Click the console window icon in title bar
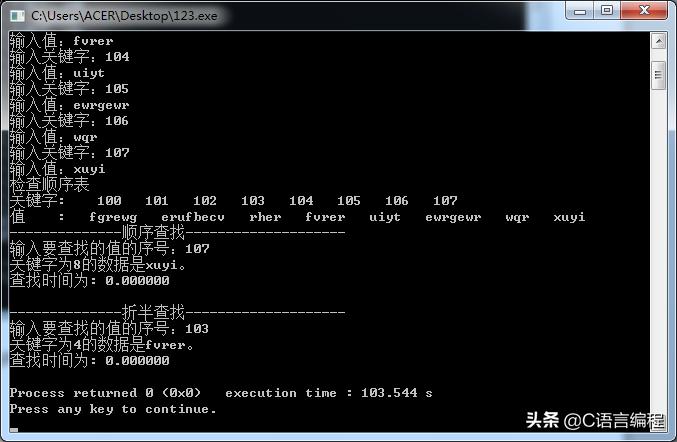 point(17,16)
